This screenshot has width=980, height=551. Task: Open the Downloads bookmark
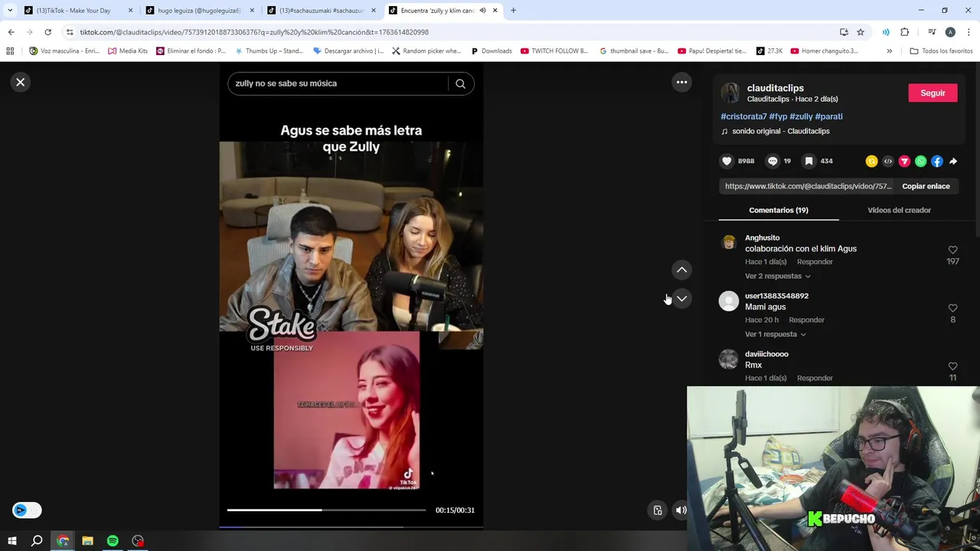point(492,51)
